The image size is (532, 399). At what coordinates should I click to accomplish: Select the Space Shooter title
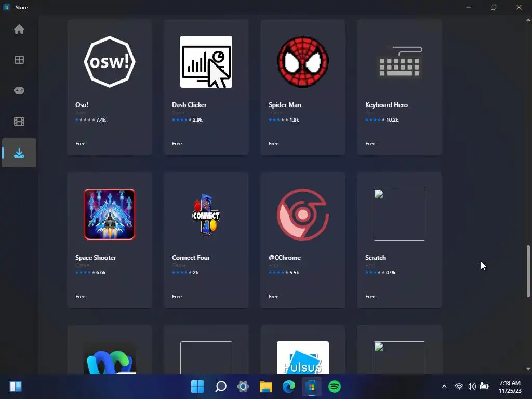[96, 258]
